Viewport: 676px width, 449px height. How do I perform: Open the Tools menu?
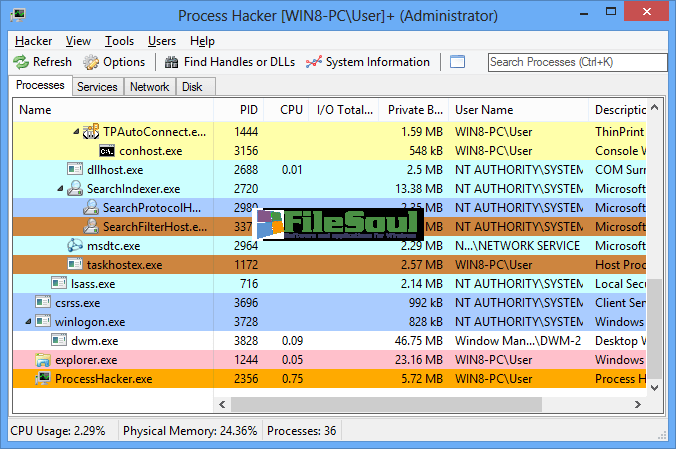point(119,41)
